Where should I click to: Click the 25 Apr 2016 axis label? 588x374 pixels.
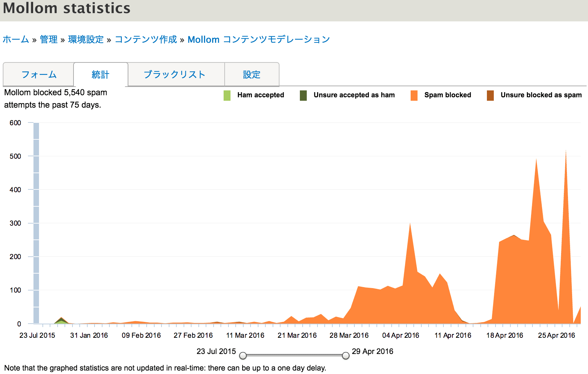coord(557,335)
